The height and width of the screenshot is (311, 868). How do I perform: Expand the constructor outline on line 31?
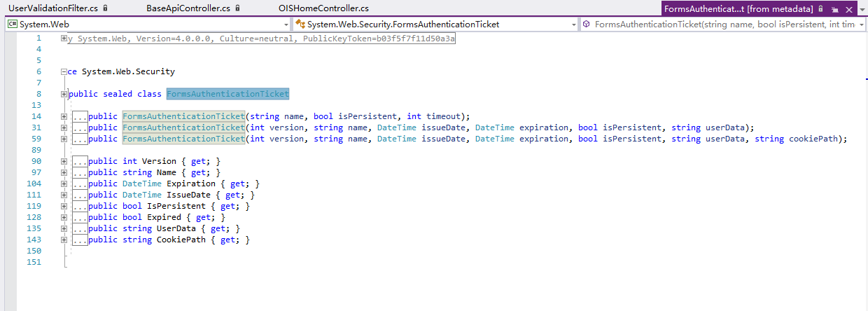coord(64,127)
